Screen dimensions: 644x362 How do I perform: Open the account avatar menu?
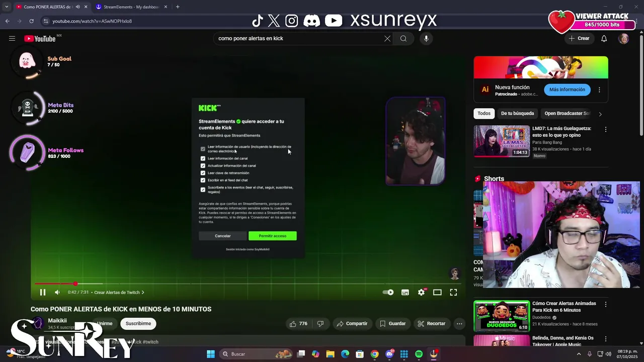[624, 39]
